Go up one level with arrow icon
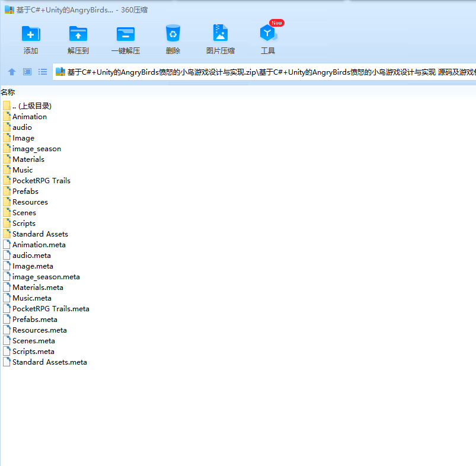This screenshot has width=476, height=466. pyautogui.click(x=12, y=72)
